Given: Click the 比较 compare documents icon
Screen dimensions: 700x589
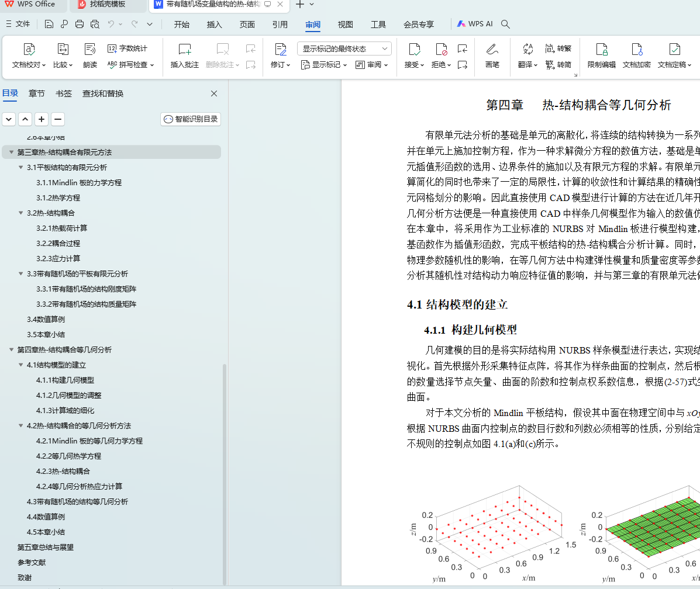Looking at the screenshot, I should [63, 49].
